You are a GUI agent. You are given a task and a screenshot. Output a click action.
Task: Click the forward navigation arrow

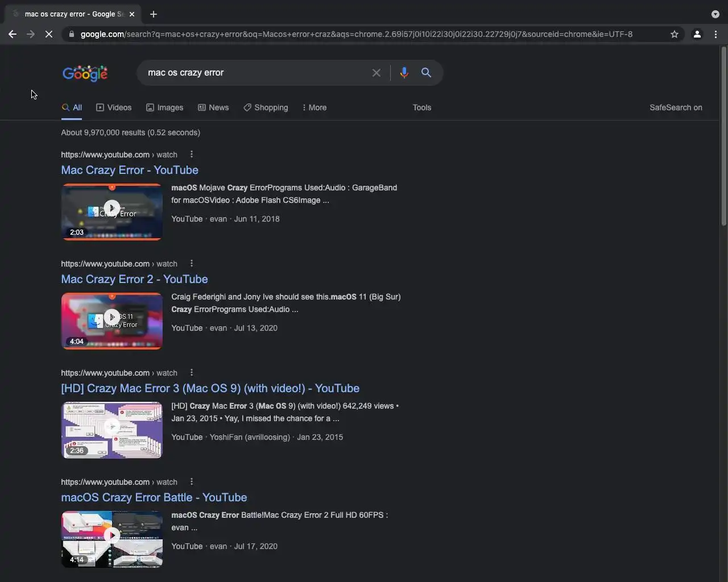(31, 34)
